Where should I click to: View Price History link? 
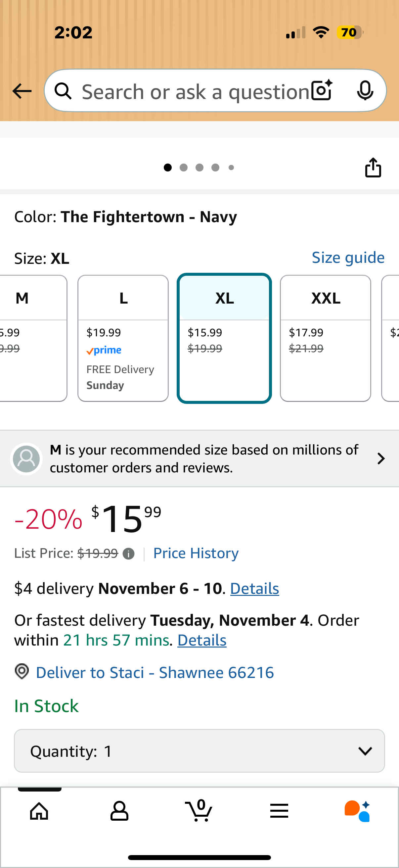pos(196,553)
